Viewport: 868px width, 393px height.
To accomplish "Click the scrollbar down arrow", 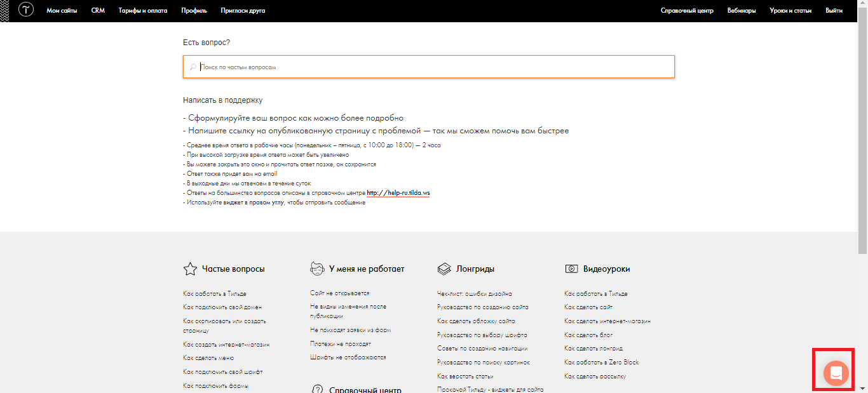I will [862, 388].
